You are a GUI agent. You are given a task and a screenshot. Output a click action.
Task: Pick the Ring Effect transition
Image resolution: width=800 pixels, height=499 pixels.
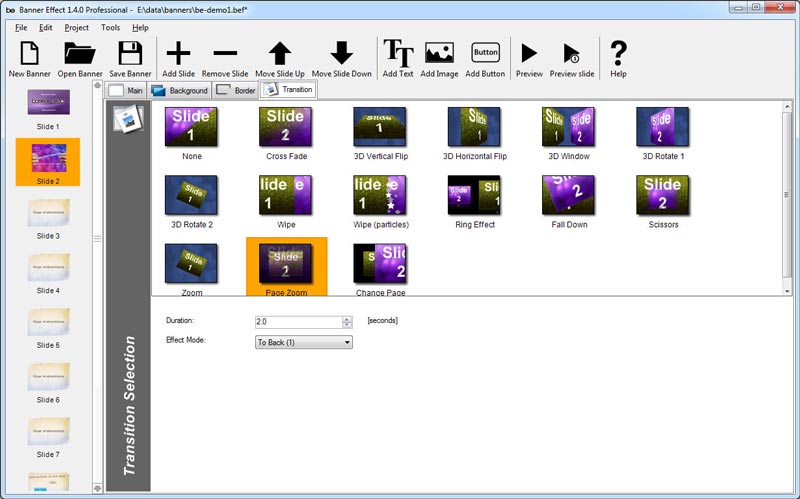pyautogui.click(x=474, y=201)
